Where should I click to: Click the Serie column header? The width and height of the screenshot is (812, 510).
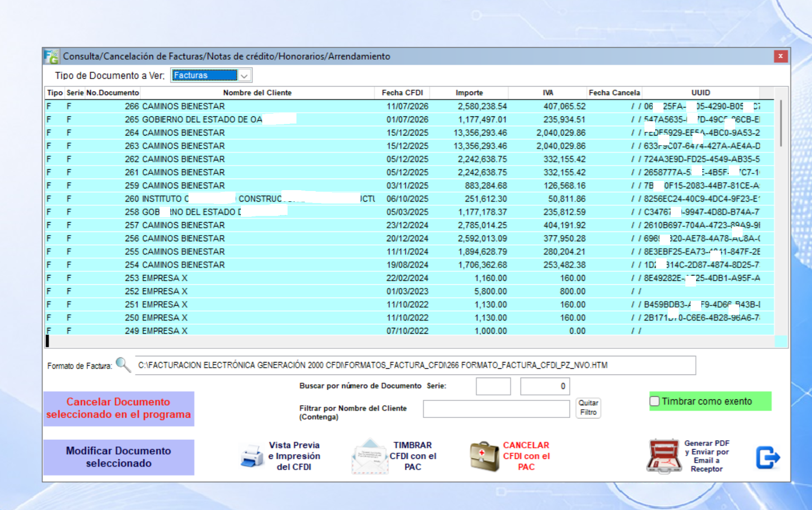point(75,92)
